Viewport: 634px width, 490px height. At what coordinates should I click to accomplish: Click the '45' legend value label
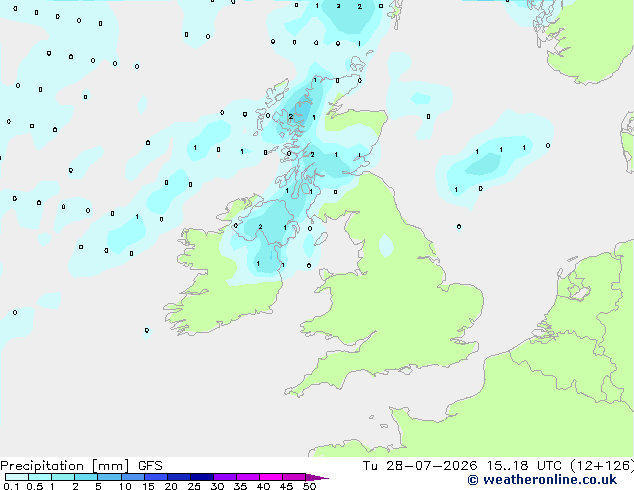pos(286,486)
